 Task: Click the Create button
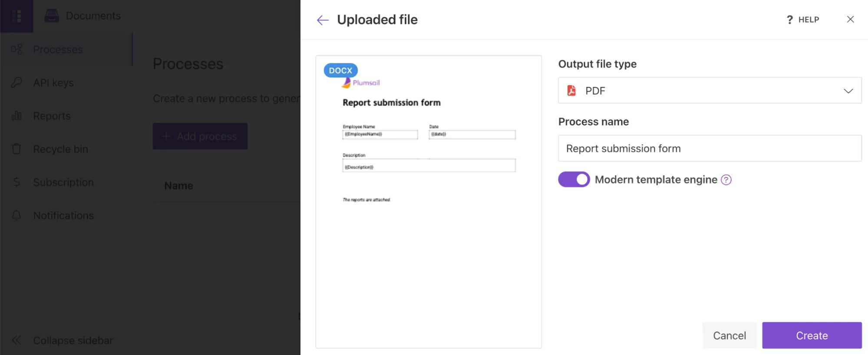pos(812,335)
